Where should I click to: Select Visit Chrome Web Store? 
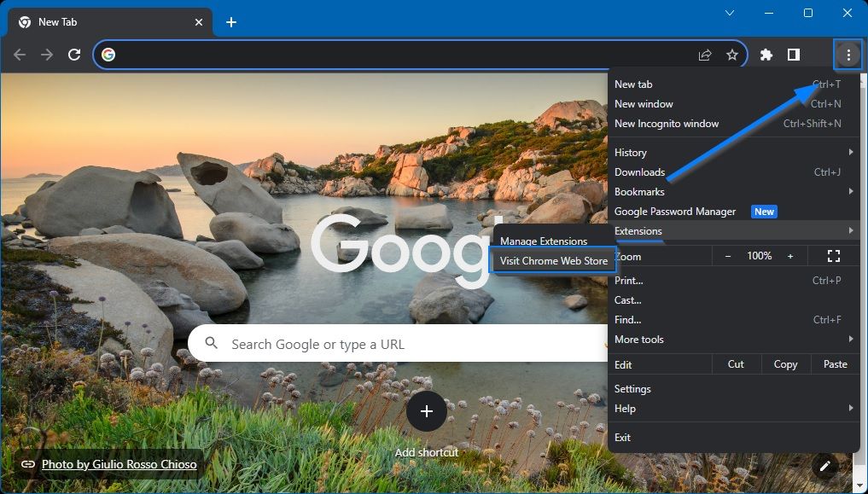click(553, 261)
